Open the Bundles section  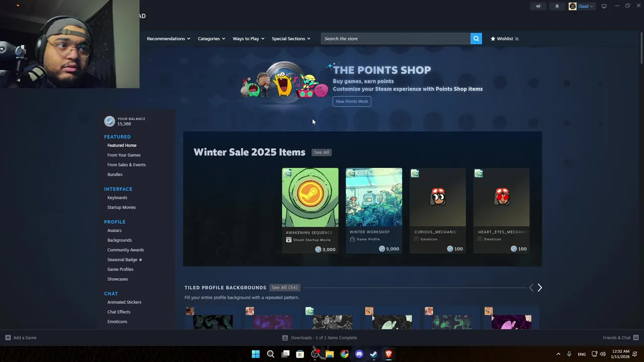tap(115, 174)
